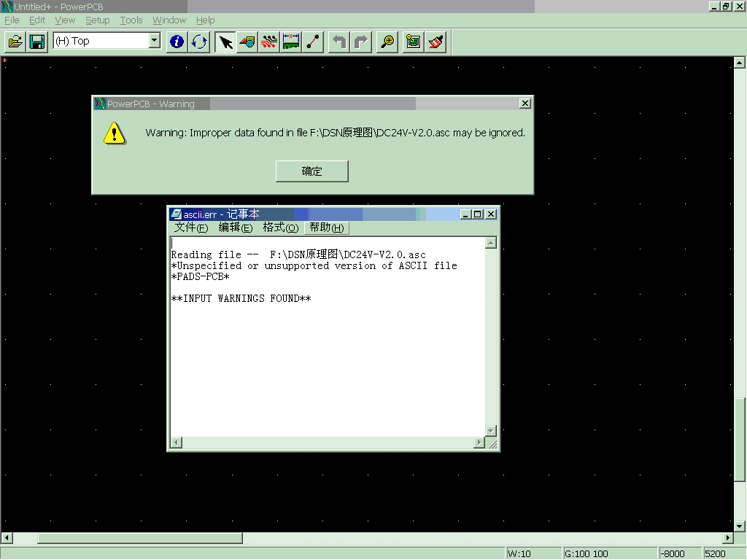Open the Drafting toolbar icon
Screen dimensions: 747x560
pos(247,42)
